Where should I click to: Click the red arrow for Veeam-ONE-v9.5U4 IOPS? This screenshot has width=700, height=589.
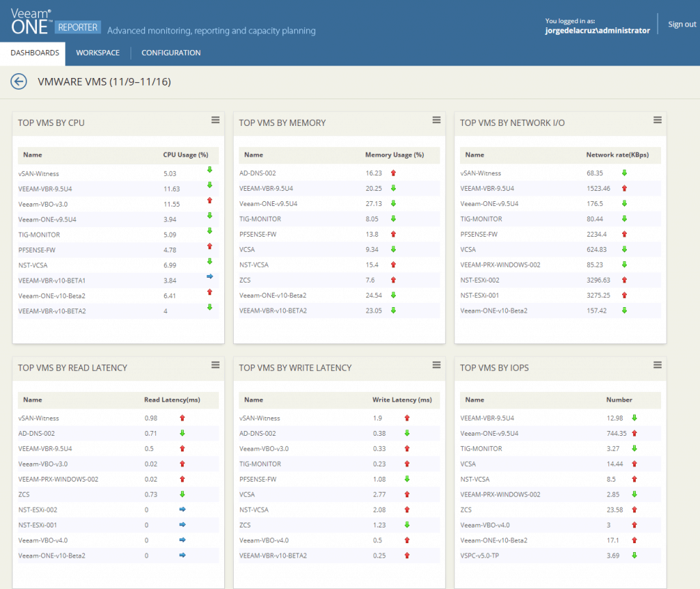(x=634, y=433)
